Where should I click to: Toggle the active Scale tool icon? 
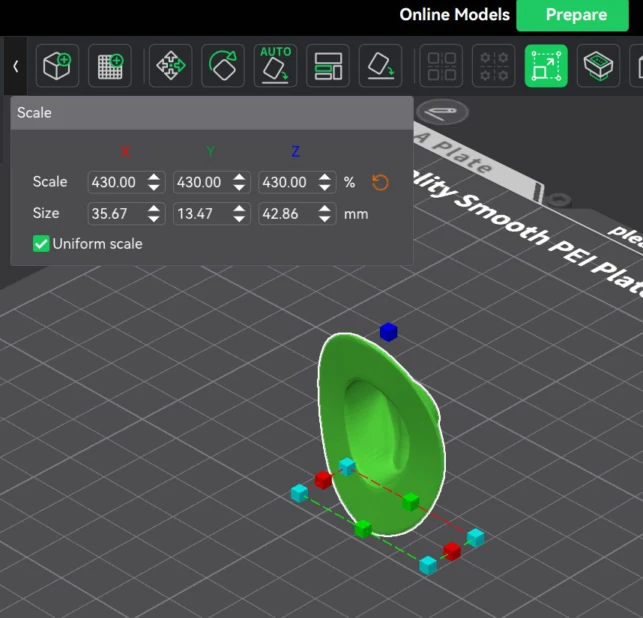tap(546, 66)
